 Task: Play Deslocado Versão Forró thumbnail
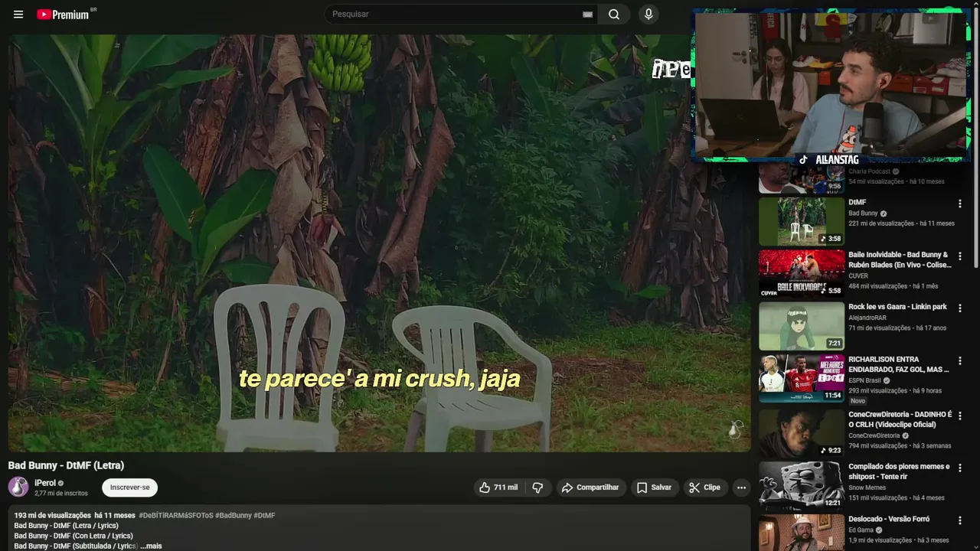coord(802,533)
